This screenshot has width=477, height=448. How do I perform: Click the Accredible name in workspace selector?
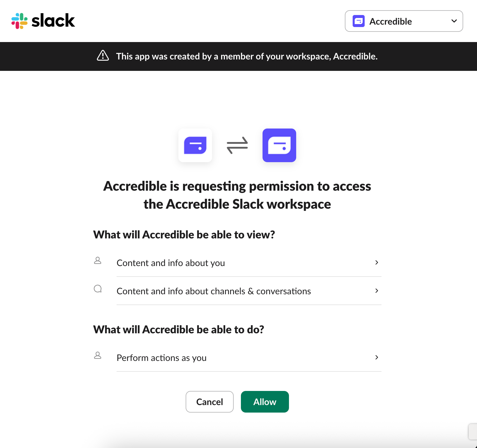pyautogui.click(x=390, y=22)
